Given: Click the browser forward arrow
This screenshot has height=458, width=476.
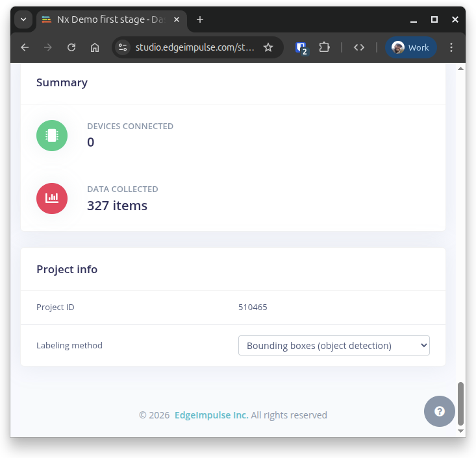Looking at the screenshot, I should [48, 47].
